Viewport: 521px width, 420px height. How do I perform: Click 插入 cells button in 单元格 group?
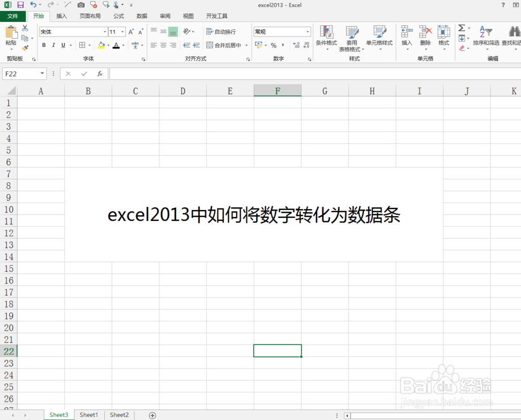click(x=407, y=38)
